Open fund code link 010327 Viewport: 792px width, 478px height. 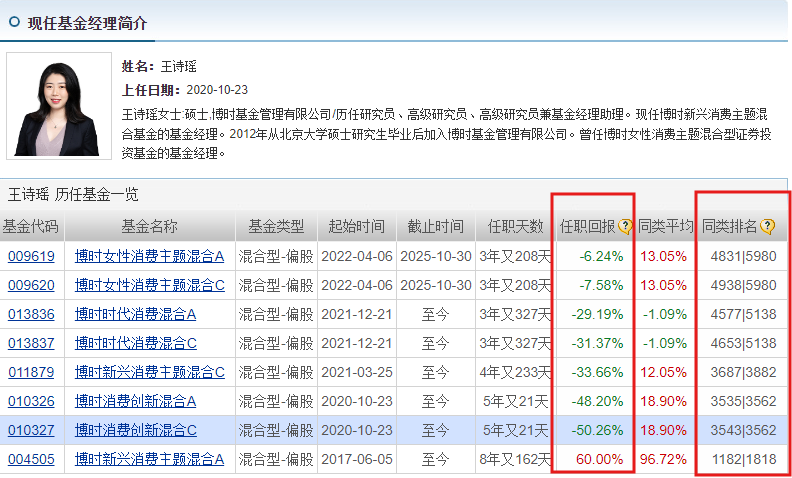(31, 431)
